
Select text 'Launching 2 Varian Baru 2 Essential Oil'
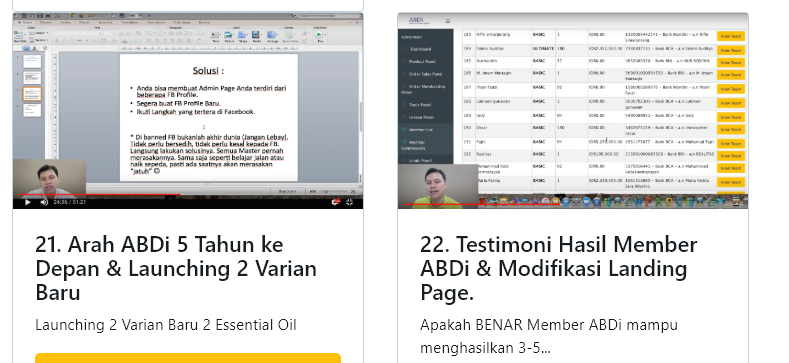coord(166,325)
